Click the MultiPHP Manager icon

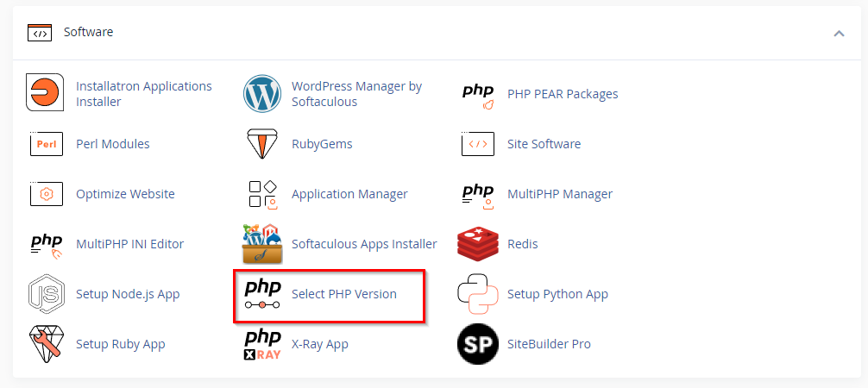click(478, 197)
